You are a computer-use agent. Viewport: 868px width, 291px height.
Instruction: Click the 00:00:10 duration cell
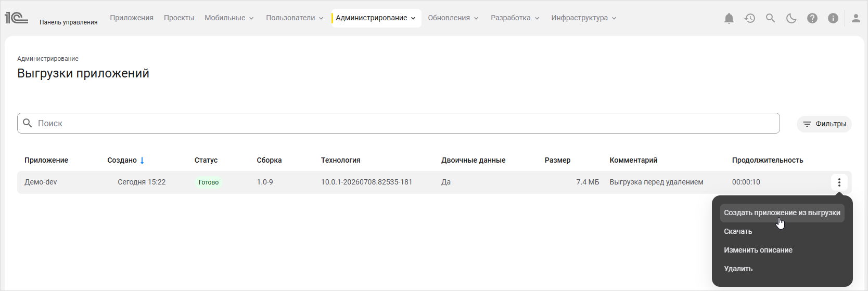(746, 182)
